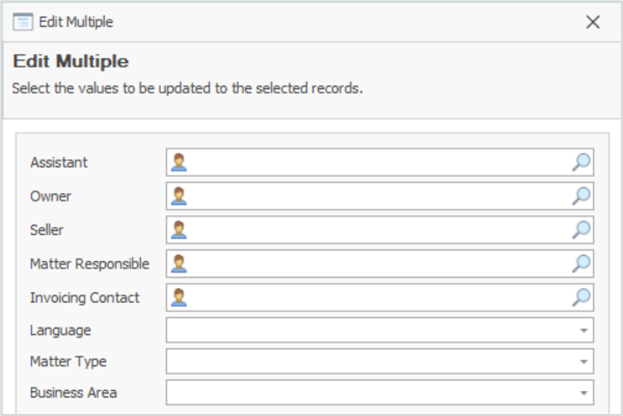This screenshot has height=416, width=623.
Task: Click the Assistant field search magnifier
Action: [x=581, y=162]
